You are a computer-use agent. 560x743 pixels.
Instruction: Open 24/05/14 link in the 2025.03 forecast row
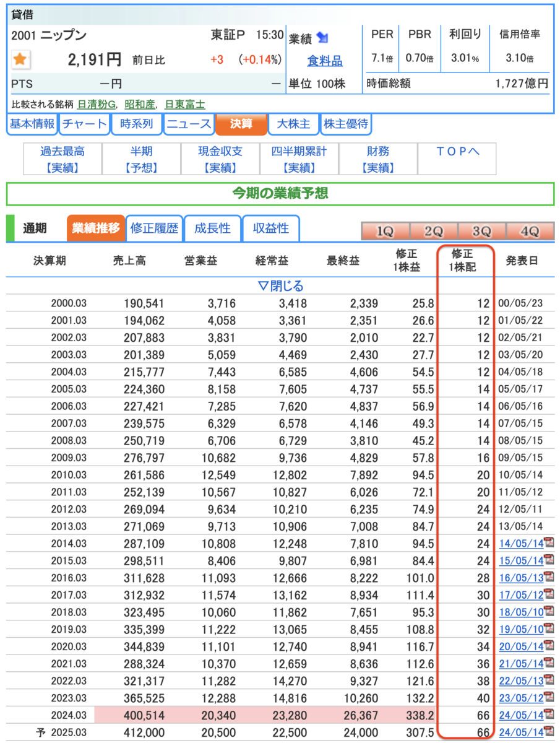point(521,733)
